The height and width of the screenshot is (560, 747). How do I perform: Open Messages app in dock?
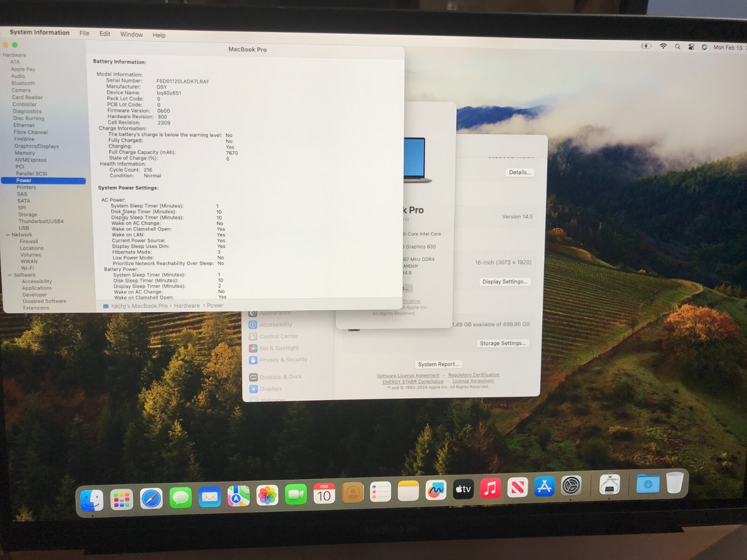[181, 498]
